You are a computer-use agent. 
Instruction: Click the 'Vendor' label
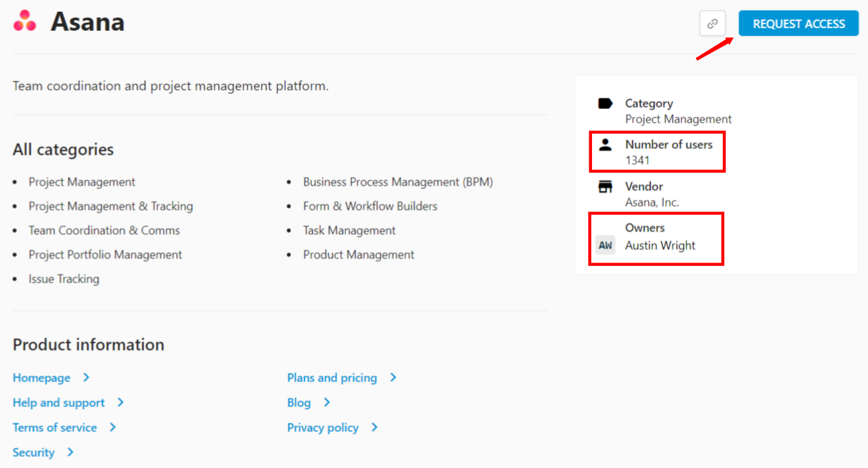coord(644,186)
